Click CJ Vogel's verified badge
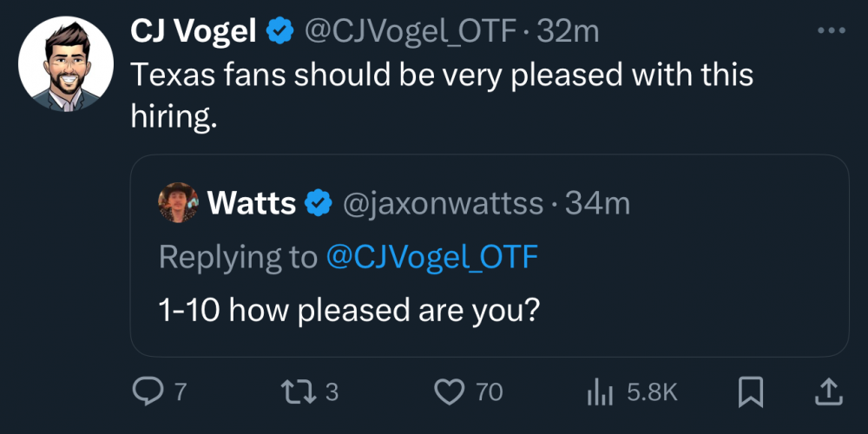Screen dimensions: 868x434 [279, 31]
